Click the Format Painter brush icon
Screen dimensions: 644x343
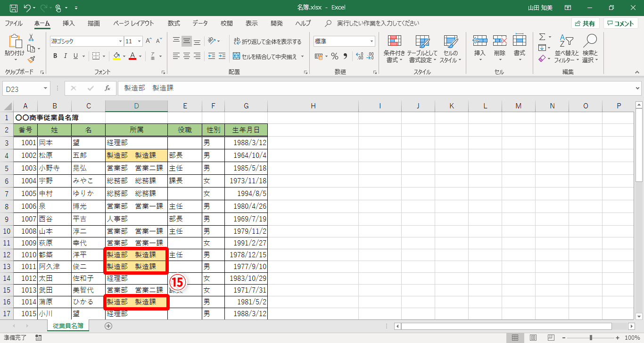tap(31, 59)
